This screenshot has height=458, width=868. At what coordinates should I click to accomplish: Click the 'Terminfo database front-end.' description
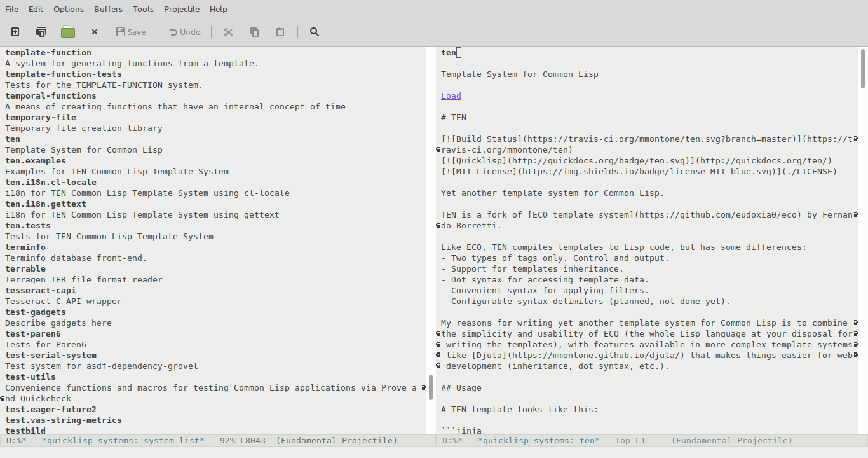click(76, 258)
